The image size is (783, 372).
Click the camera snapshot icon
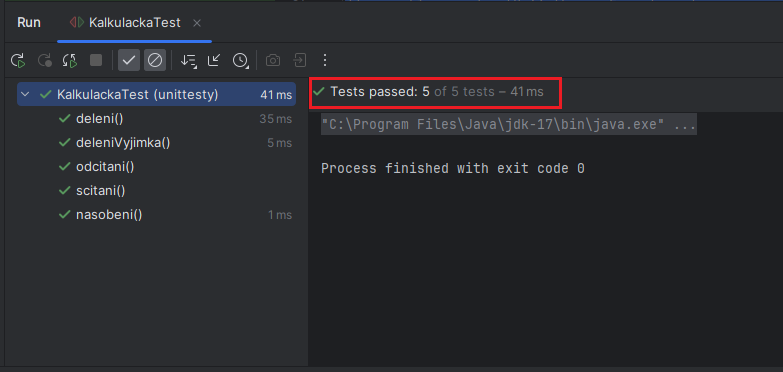[273, 61]
